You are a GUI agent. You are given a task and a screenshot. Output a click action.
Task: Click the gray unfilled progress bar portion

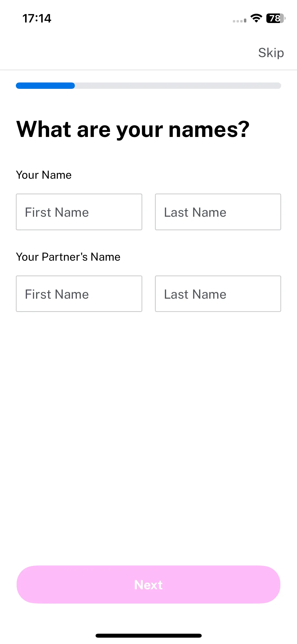178,86
